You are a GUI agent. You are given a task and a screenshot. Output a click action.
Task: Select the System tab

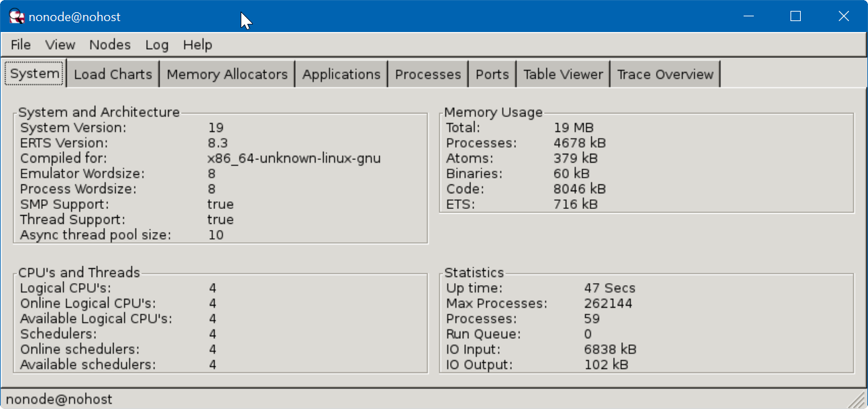pos(35,74)
